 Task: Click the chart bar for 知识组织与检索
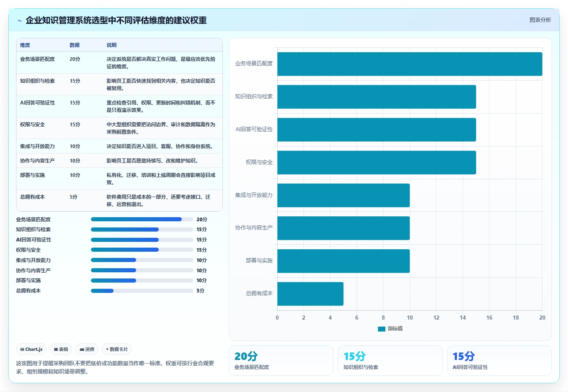377,97
